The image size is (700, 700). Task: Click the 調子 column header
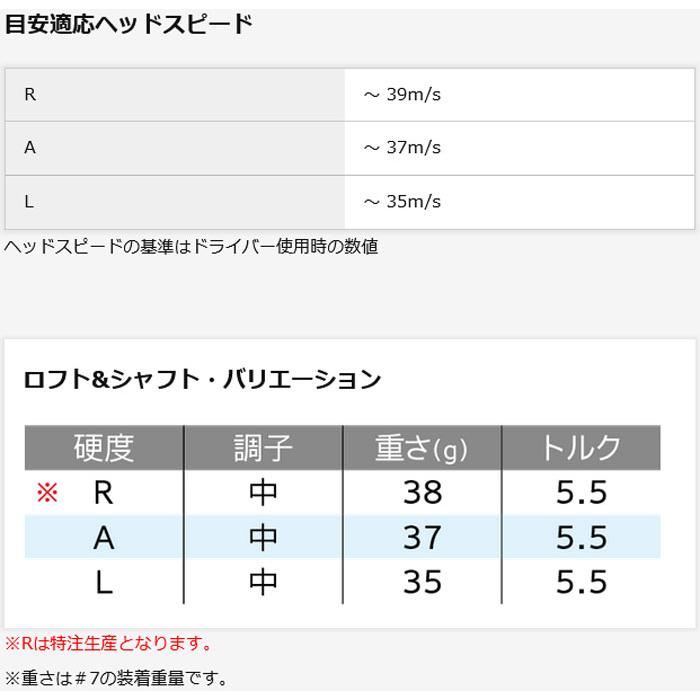pos(263,448)
